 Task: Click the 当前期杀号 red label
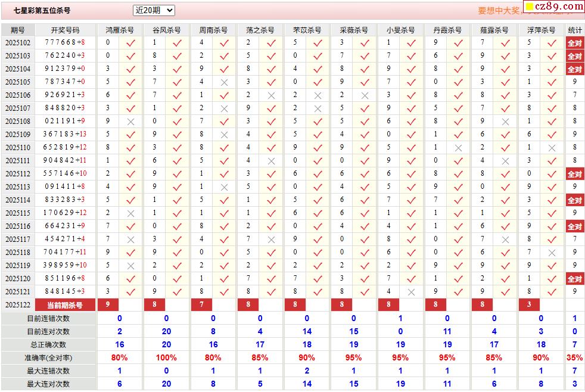coord(65,305)
